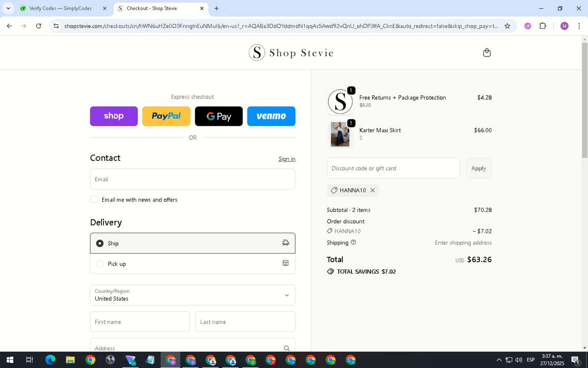Focus the Email input field
Image resolution: width=588 pixels, height=368 pixels.
pos(192,179)
